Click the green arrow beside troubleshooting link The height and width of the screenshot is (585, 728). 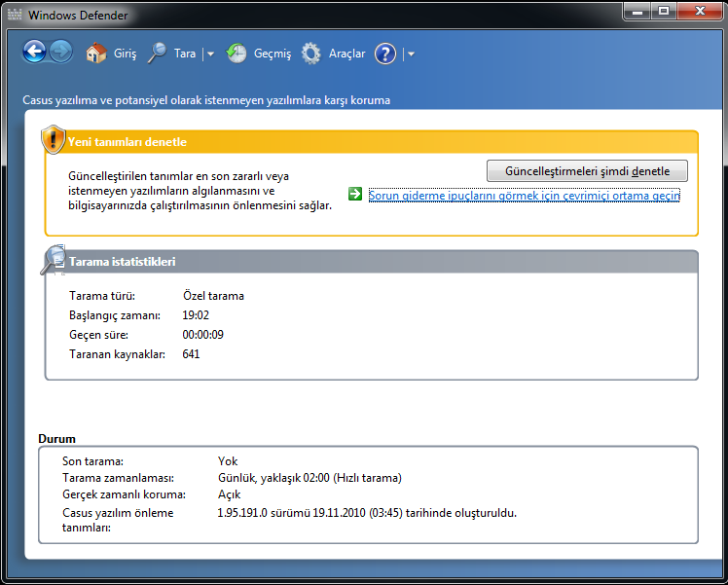pyautogui.click(x=355, y=194)
